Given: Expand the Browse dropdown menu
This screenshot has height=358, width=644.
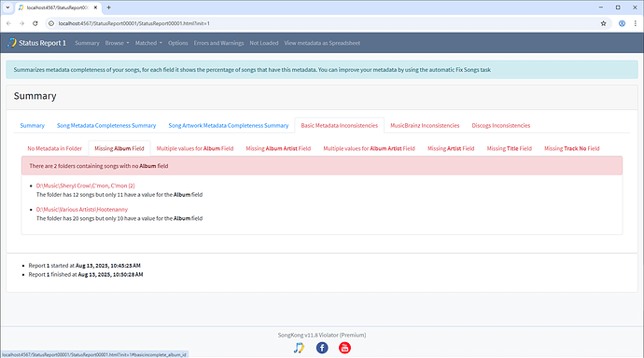Looking at the screenshot, I should point(117,43).
